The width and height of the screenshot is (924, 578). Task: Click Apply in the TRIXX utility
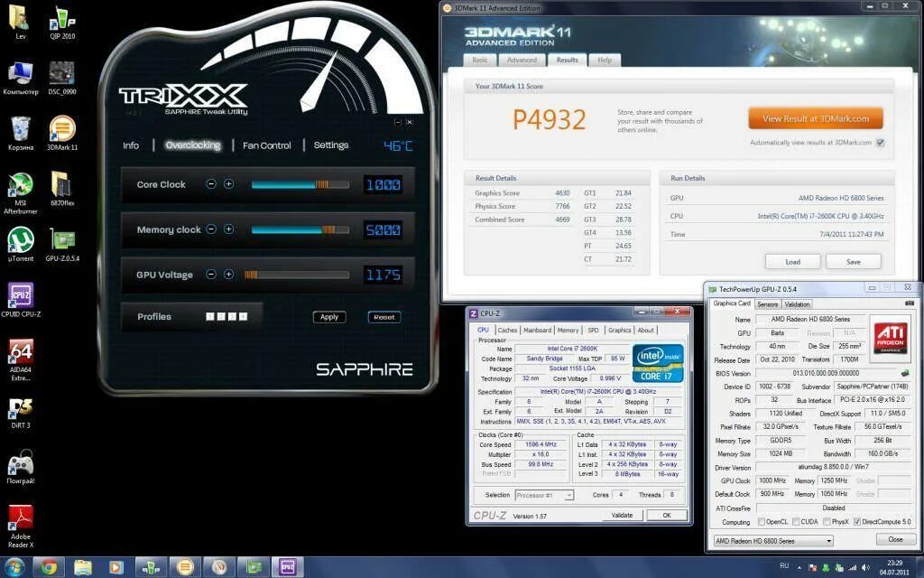(329, 317)
